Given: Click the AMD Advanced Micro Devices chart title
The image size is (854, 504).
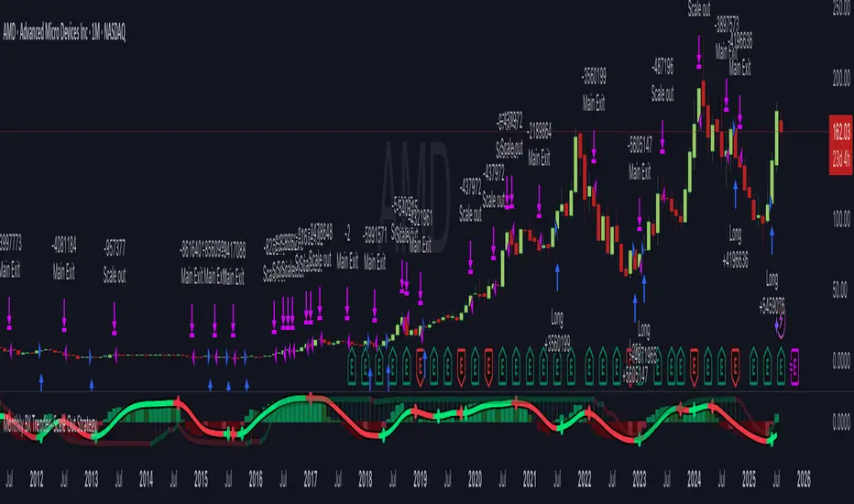Looking at the screenshot, I should 64,33.
